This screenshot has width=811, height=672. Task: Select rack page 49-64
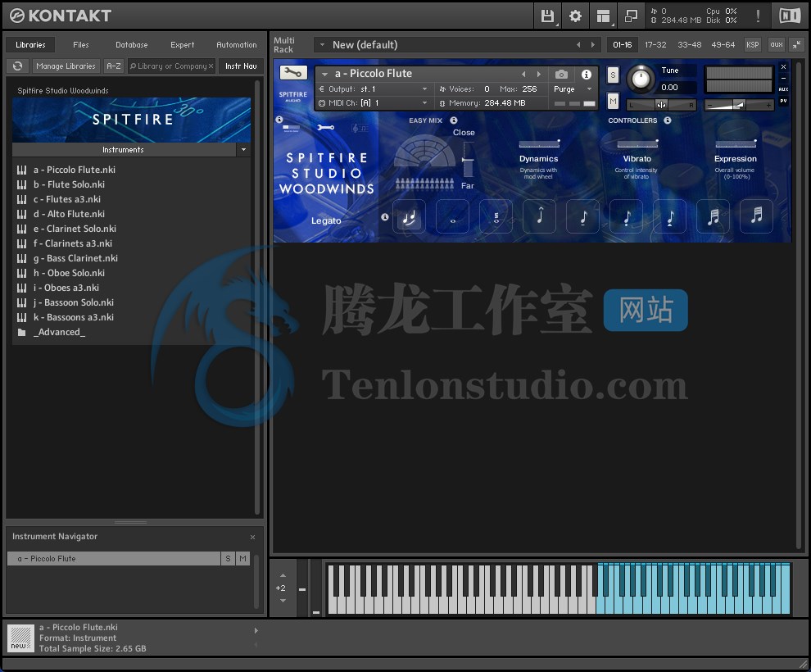click(x=723, y=45)
